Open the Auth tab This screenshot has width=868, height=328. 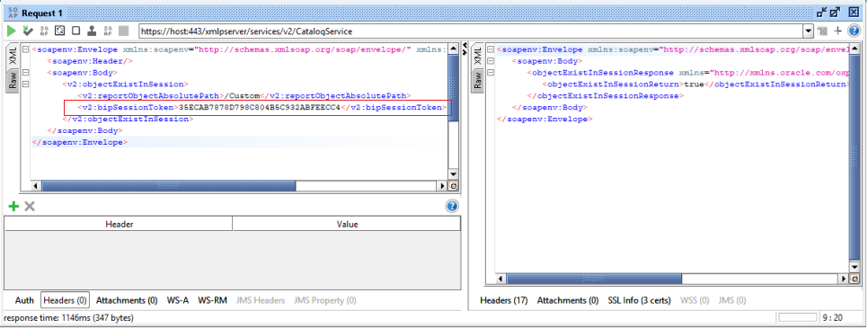tap(24, 300)
